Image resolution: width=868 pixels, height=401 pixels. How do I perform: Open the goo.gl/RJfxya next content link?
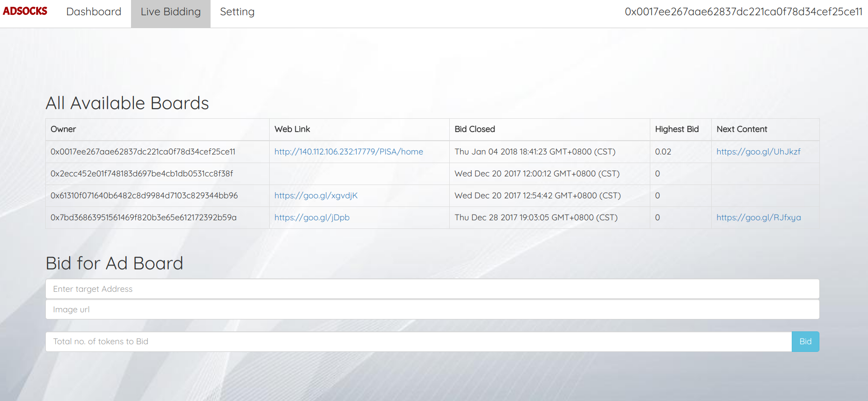point(759,217)
